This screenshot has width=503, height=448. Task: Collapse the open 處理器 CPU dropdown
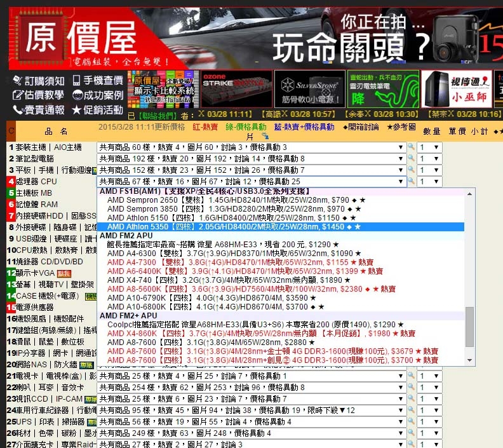252,182
